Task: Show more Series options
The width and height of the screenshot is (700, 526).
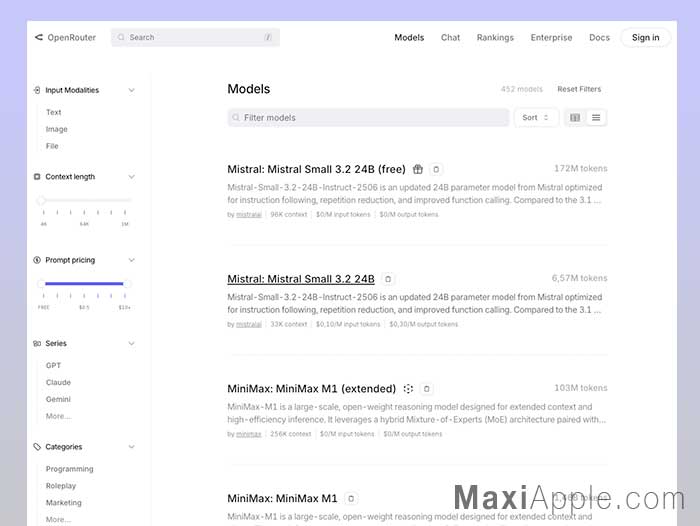Action: pyautogui.click(x=58, y=416)
